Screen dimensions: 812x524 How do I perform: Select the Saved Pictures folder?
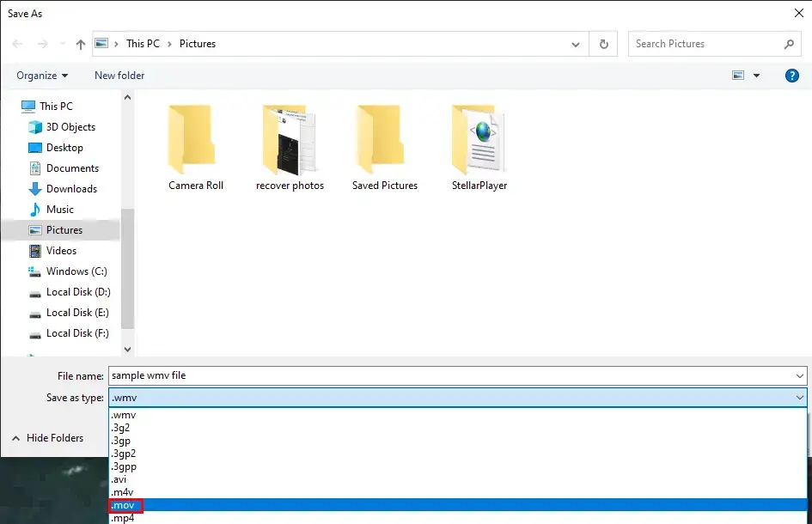[384, 148]
